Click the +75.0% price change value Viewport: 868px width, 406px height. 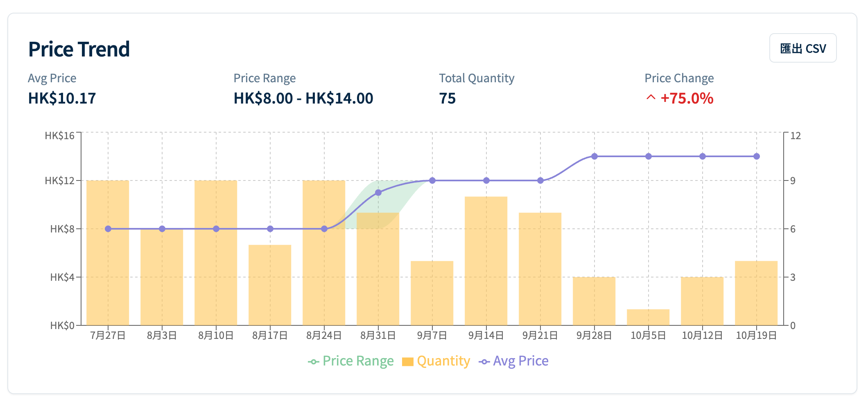tap(687, 98)
